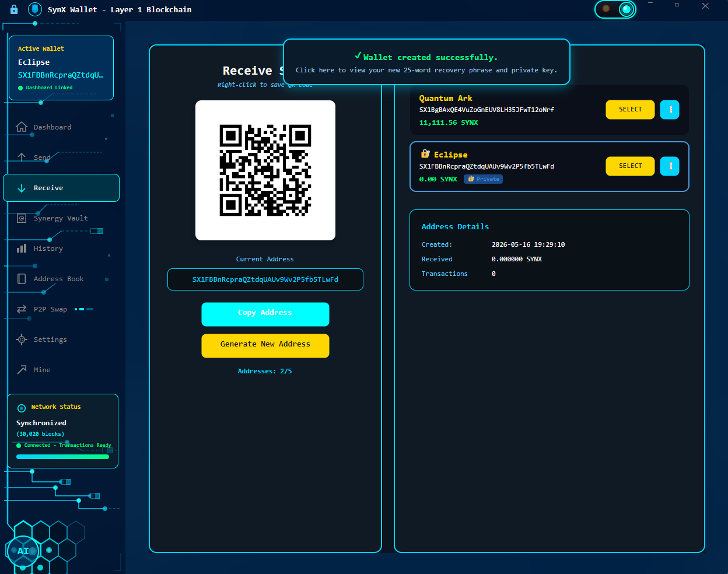Click the Eclipse wallet lock icon

pos(425,154)
